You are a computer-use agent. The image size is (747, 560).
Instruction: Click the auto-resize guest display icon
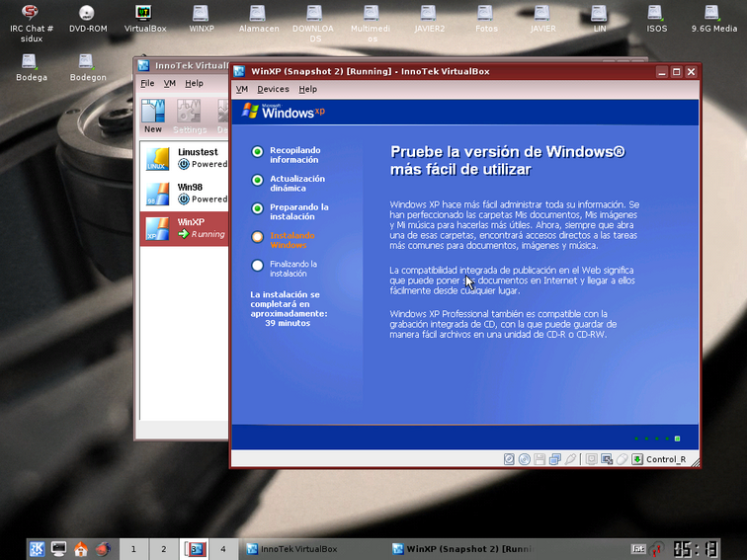click(607, 459)
